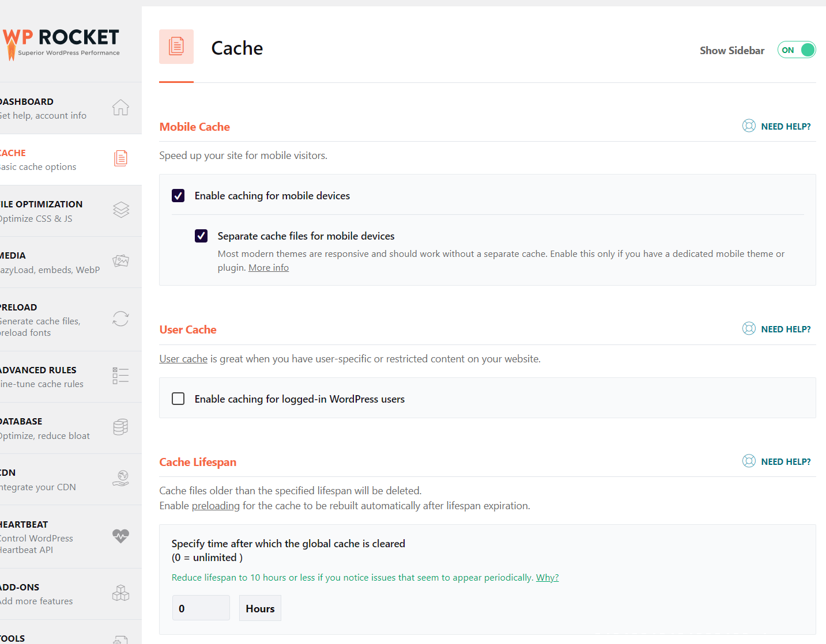Uncheck Separate cache files for mobile devices

[x=201, y=236]
